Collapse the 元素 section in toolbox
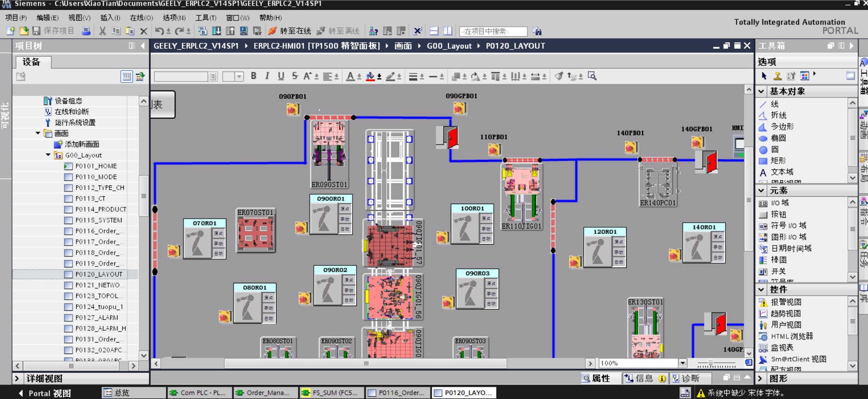 point(761,190)
